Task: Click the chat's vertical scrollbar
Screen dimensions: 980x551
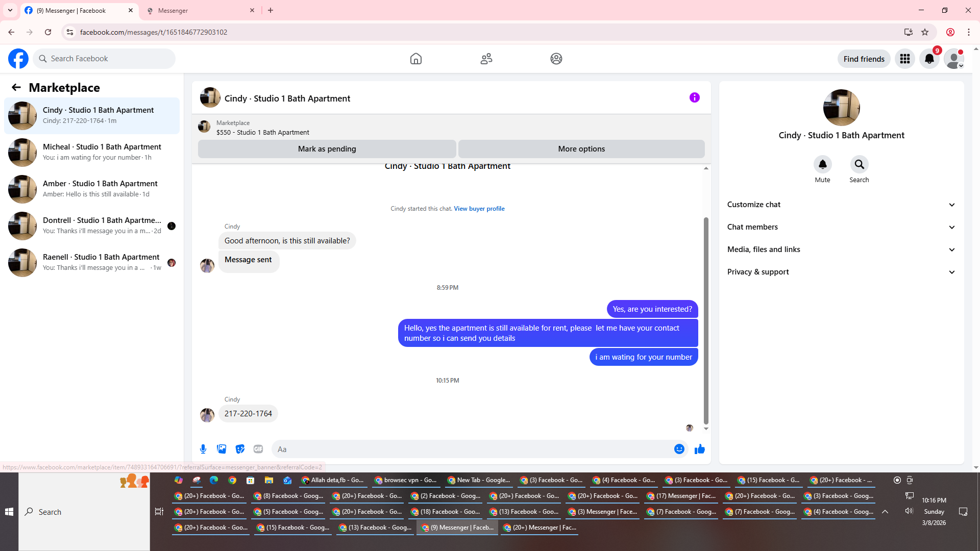Action: tap(706, 320)
